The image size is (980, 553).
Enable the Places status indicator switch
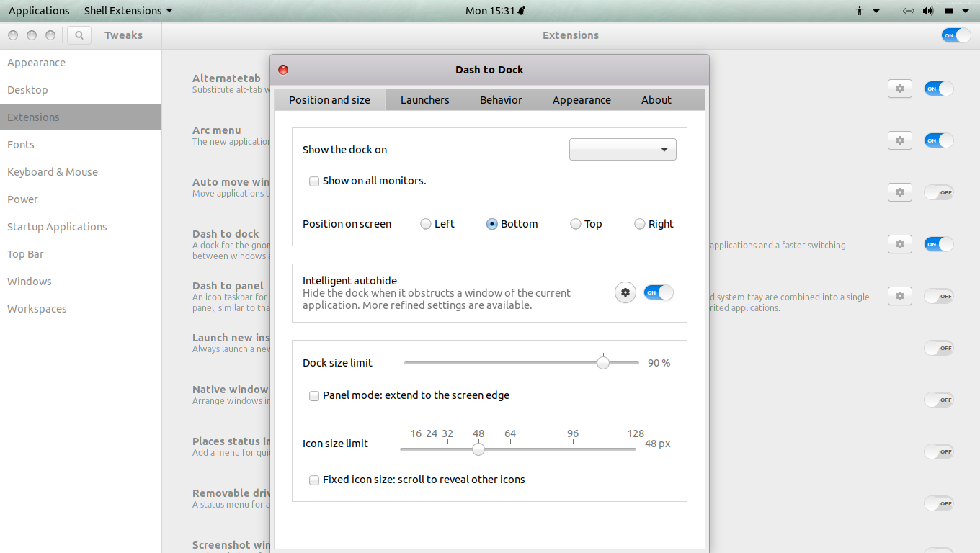[938, 451]
